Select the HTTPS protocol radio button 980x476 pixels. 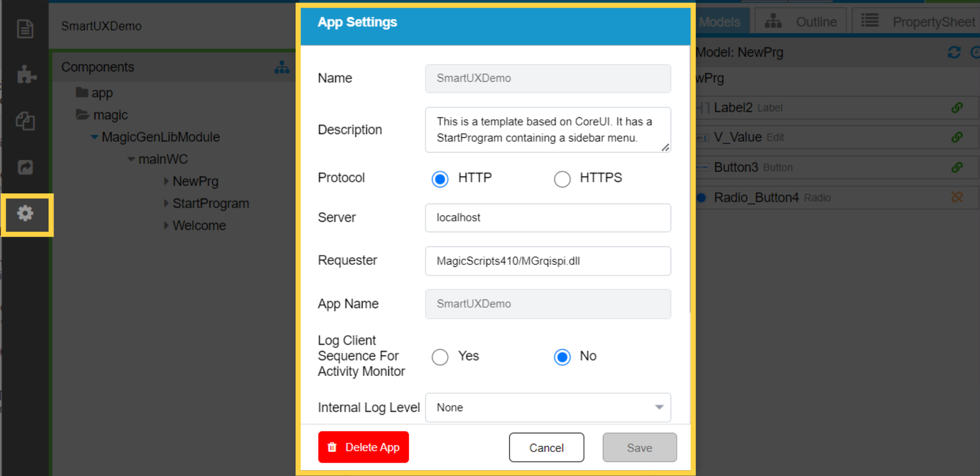pyautogui.click(x=562, y=179)
